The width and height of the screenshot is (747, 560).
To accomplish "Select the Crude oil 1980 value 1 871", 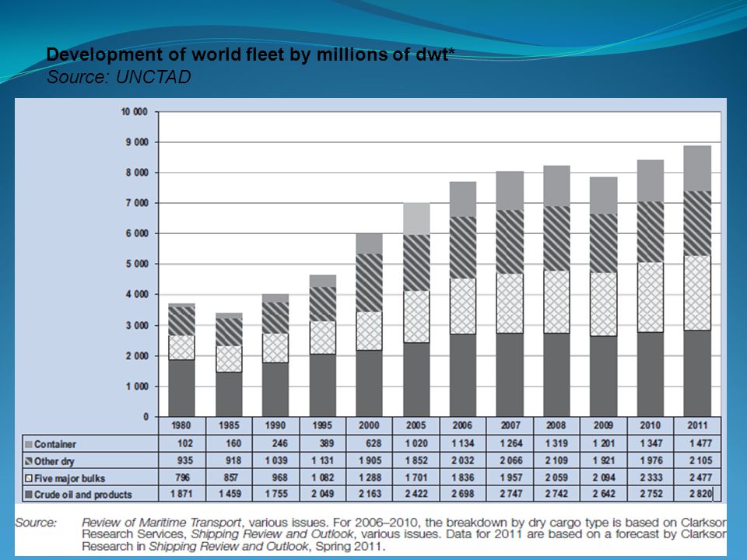I will [x=181, y=494].
